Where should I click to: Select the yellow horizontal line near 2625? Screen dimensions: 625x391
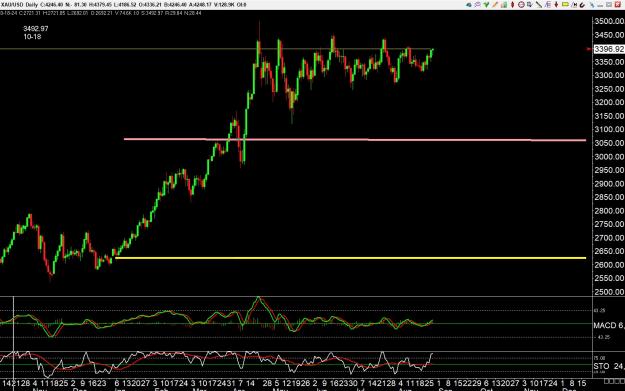click(x=350, y=258)
